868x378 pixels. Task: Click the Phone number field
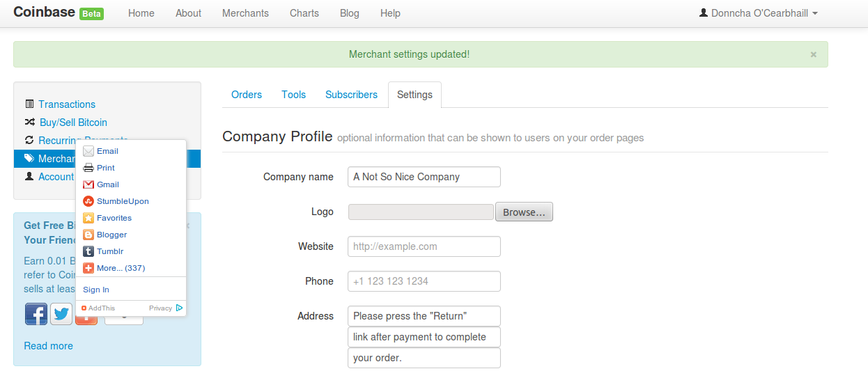coord(424,281)
